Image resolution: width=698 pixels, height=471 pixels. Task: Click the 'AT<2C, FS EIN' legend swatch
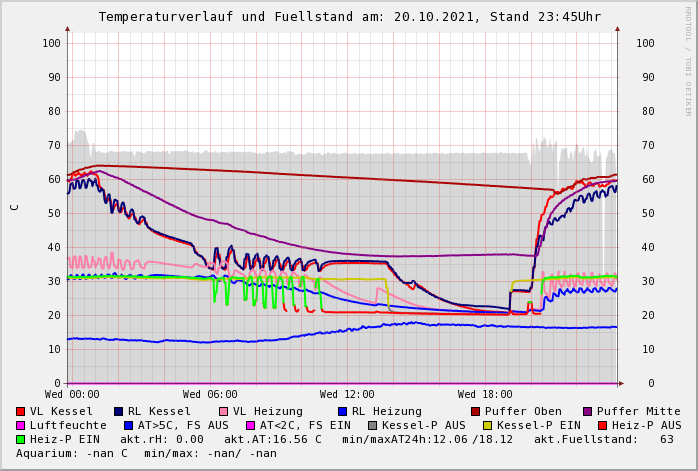pos(251,425)
